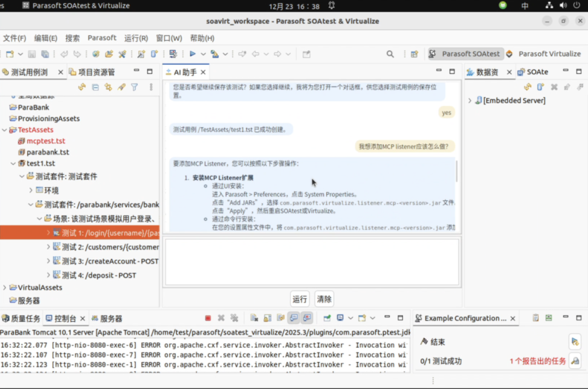Toggle show console on standard error

click(307, 318)
